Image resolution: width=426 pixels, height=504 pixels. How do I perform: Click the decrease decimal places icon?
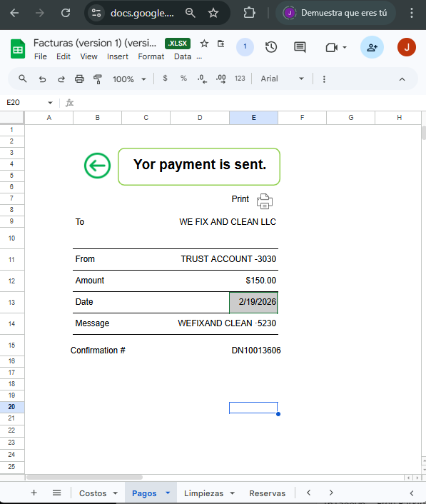click(202, 79)
